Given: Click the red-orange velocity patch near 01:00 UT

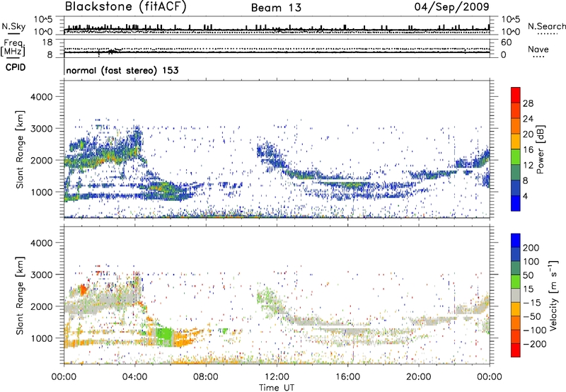Looking at the screenshot, I should [83, 289].
